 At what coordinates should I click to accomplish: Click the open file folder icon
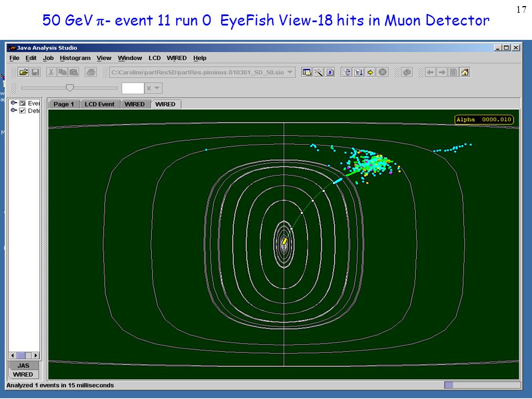pos(23,72)
